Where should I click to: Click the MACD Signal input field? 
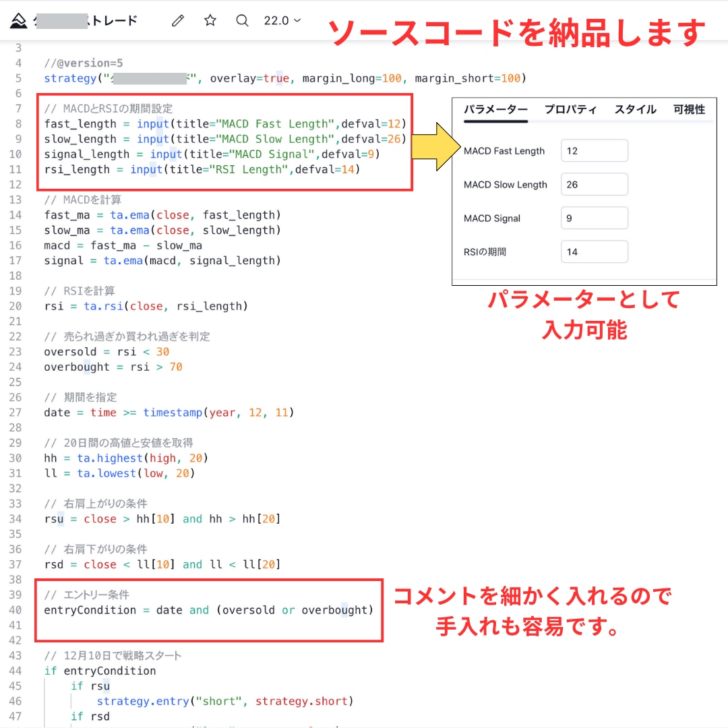595,218
